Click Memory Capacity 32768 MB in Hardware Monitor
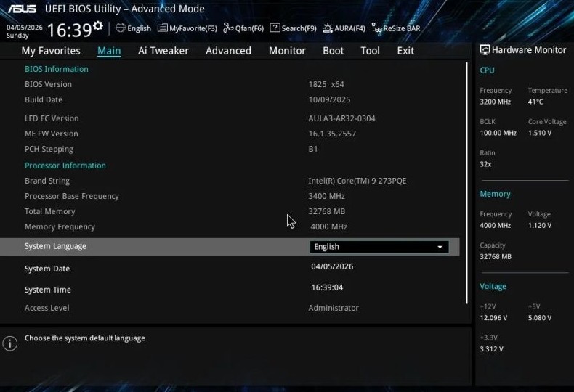 [x=496, y=257]
